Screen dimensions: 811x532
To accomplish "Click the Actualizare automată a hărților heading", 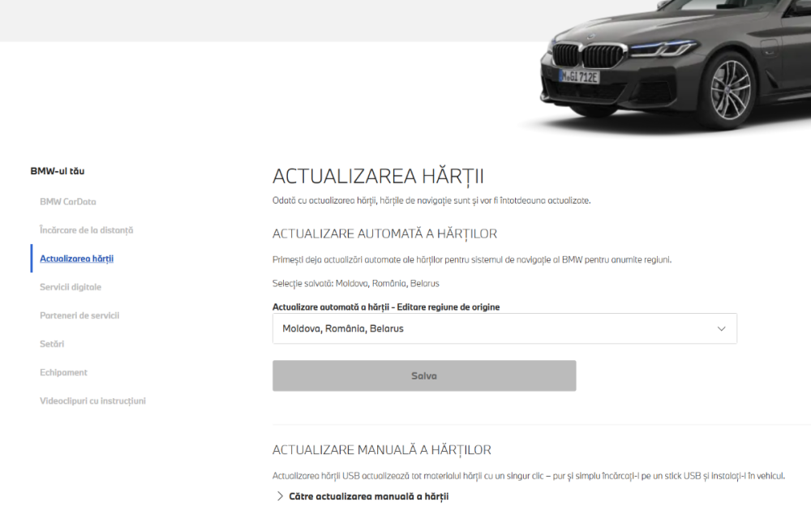I will pos(384,234).
